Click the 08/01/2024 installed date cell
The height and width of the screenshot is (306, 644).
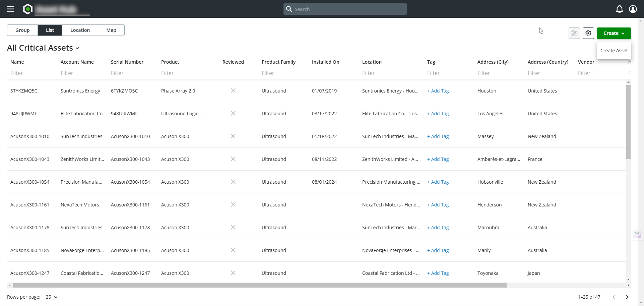tap(324, 182)
